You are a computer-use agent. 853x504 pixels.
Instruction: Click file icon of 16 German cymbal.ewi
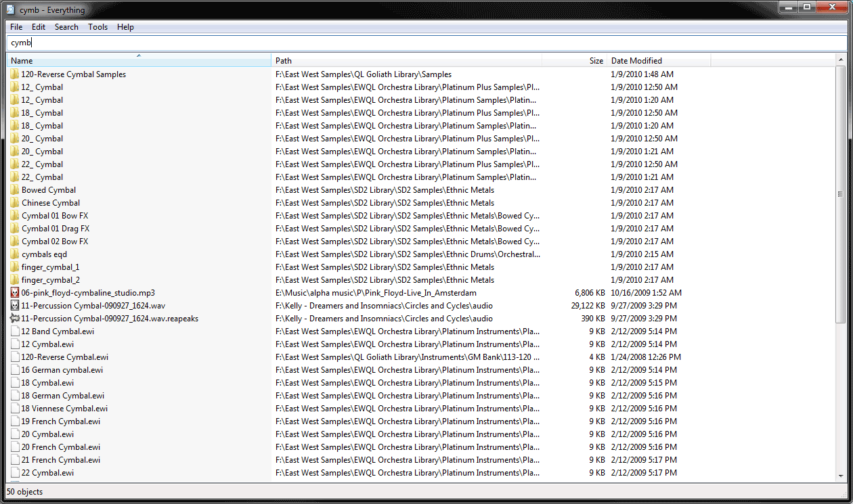coord(15,370)
